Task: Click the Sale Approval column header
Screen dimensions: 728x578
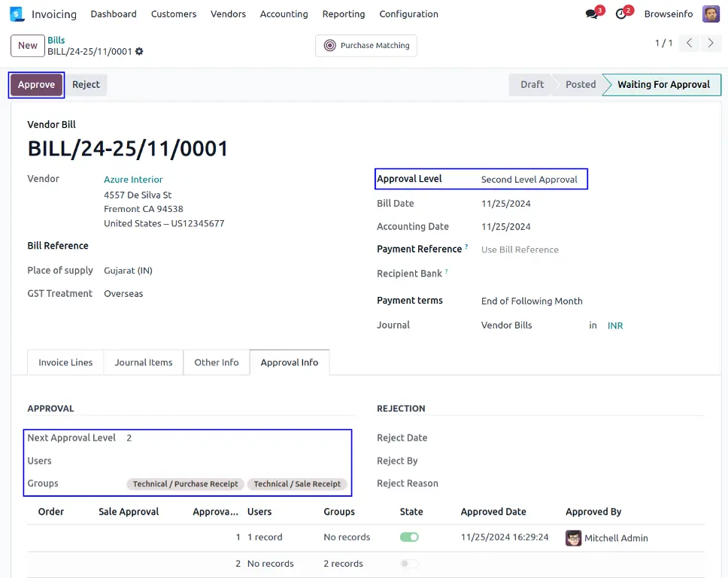Action: click(x=129, y=512)
